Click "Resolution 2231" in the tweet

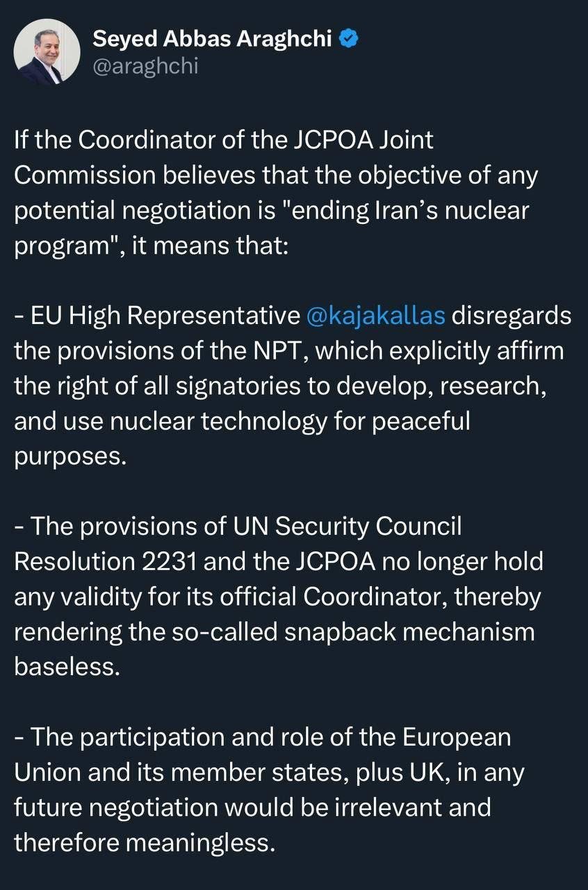pyautogui.click(x=105, y=562)
